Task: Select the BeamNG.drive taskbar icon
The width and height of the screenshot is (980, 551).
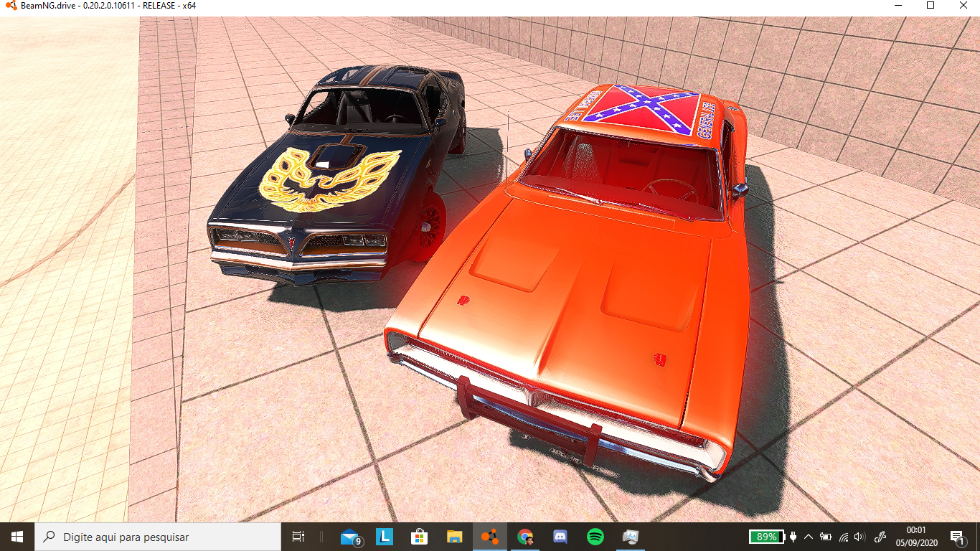Action: (x=490, y=536)
